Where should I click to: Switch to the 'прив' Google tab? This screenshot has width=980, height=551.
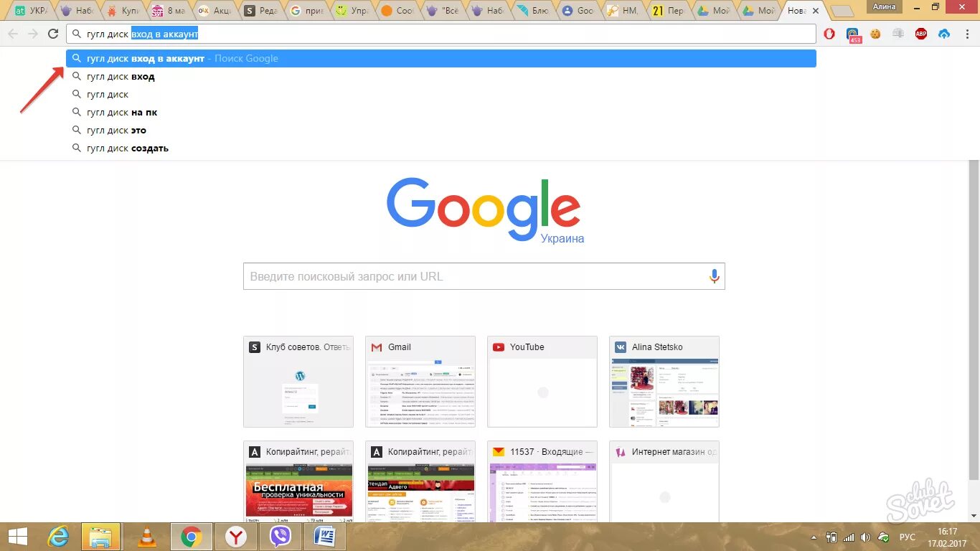308,11
